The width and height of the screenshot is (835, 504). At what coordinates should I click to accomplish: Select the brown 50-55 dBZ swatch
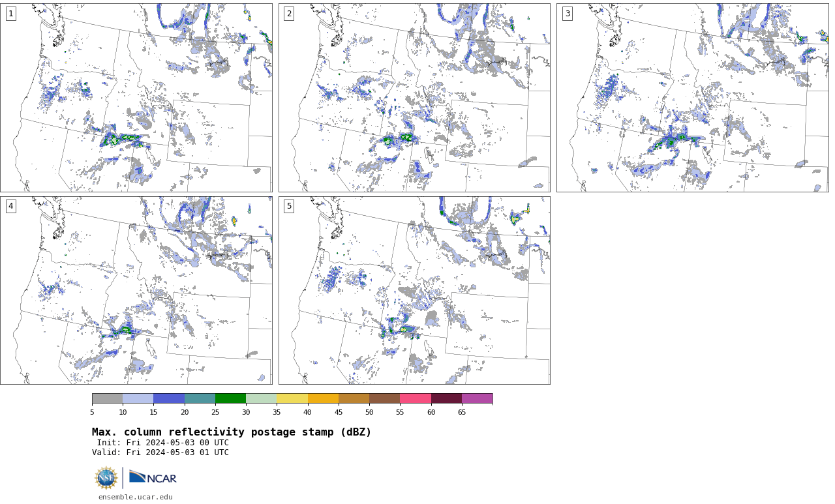pos(384,398)
